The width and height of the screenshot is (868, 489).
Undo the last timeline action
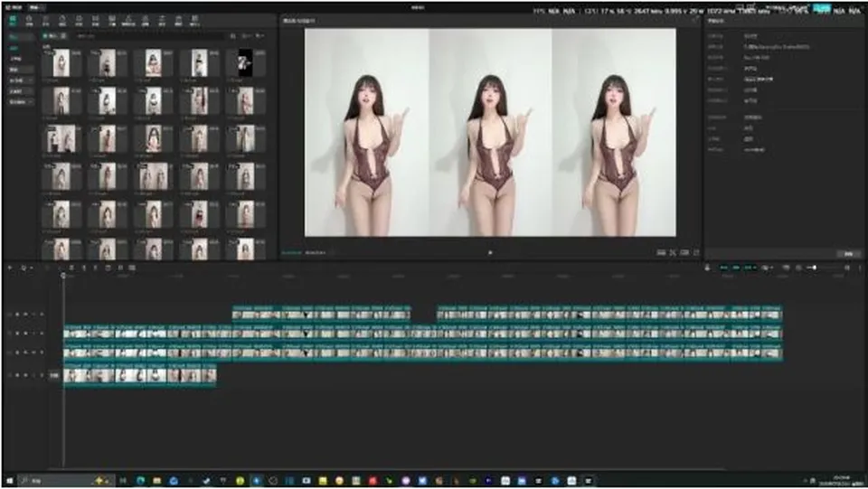coord(46,268)
